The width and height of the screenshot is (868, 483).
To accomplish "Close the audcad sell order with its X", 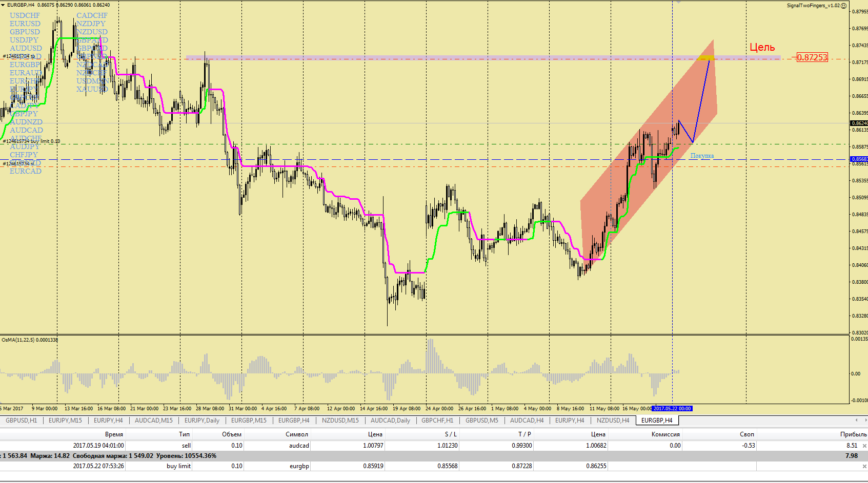I will 864,446.
